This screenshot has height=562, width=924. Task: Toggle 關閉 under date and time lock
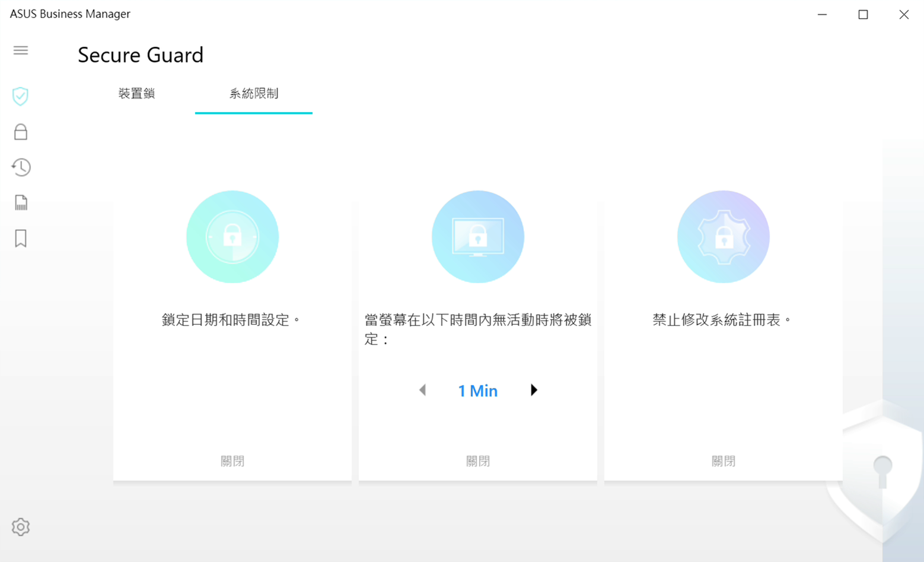(232, 461)
